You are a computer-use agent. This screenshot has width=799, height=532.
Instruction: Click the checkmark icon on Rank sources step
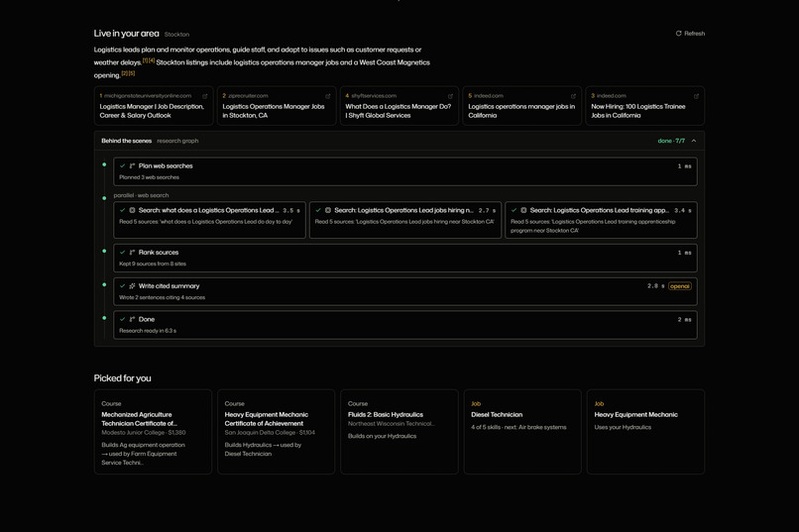pyautogui.click(x=122, y=253)
